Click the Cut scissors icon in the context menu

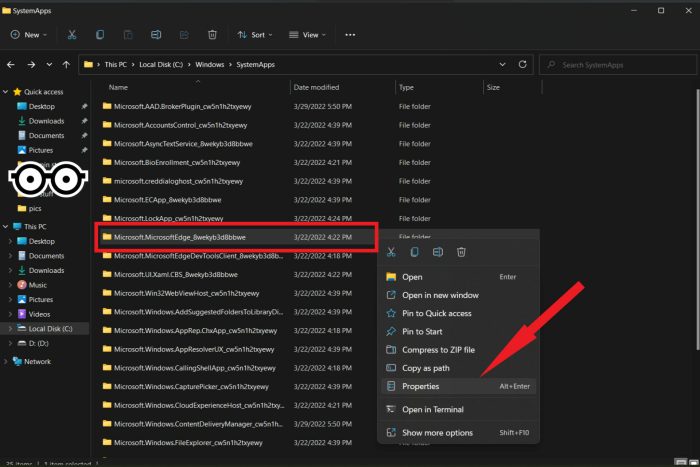pos(391,252)
